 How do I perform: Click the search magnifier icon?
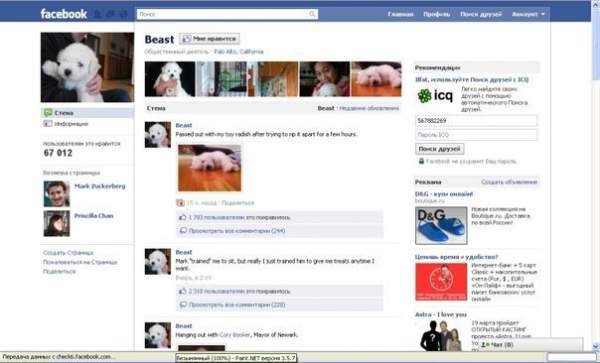312,14
